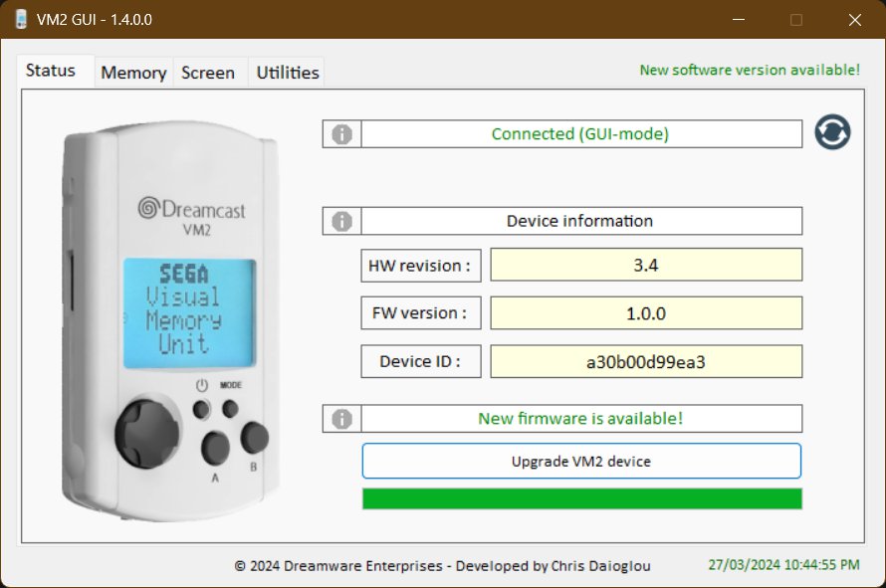Click the info icon beside Connected (GUI-mode)
The width and height of the screenshot is (886, 588).
click(x=341, y=134)
